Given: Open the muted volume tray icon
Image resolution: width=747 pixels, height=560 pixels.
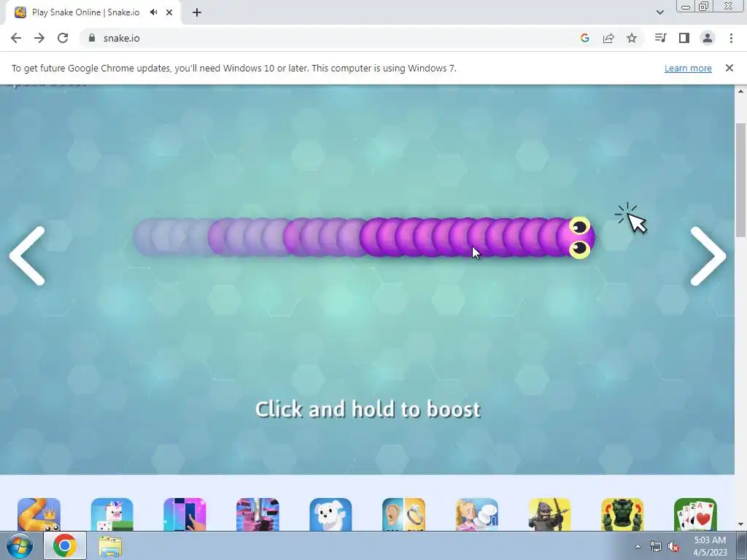Looking at the screenshot, I should (x=673, y=547).
